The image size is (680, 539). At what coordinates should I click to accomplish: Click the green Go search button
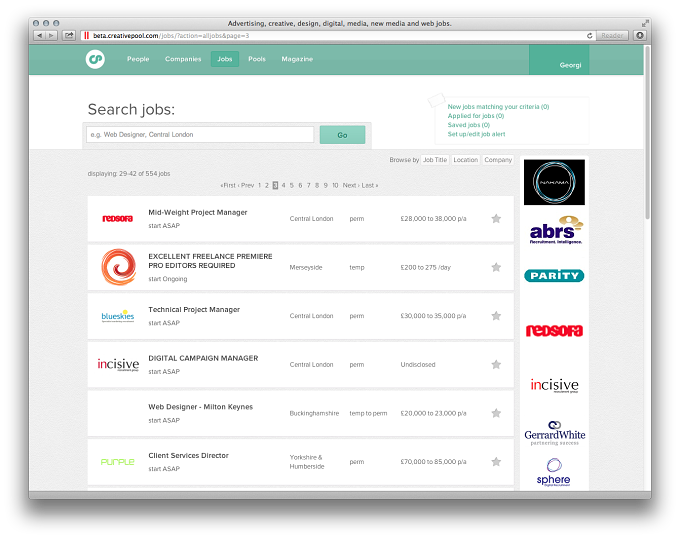342,135
